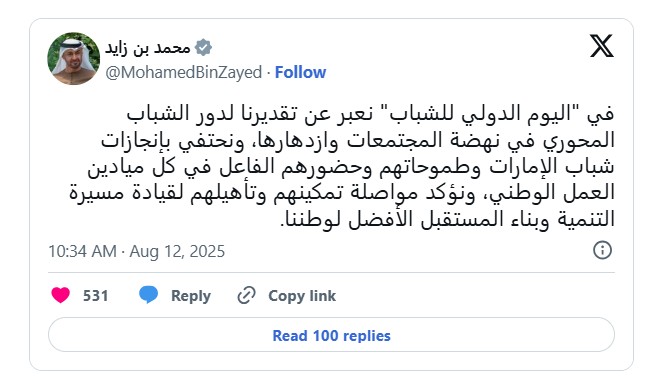Select the Copy link label
Image resolution: width=651 pixels, height=382 pixels.
click(302, 296)
